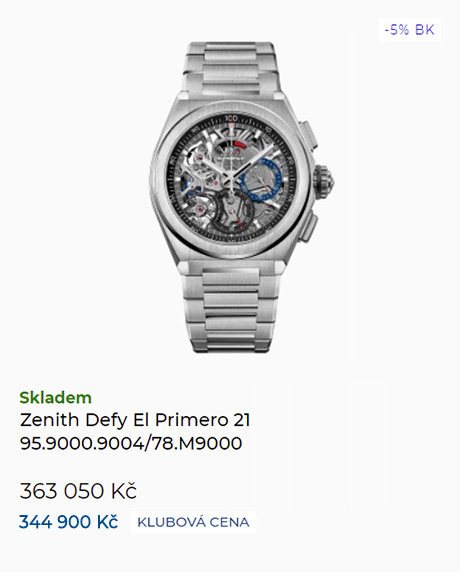Open the Zenith watch product image
The image size is (460, 572).
point(242,197)
